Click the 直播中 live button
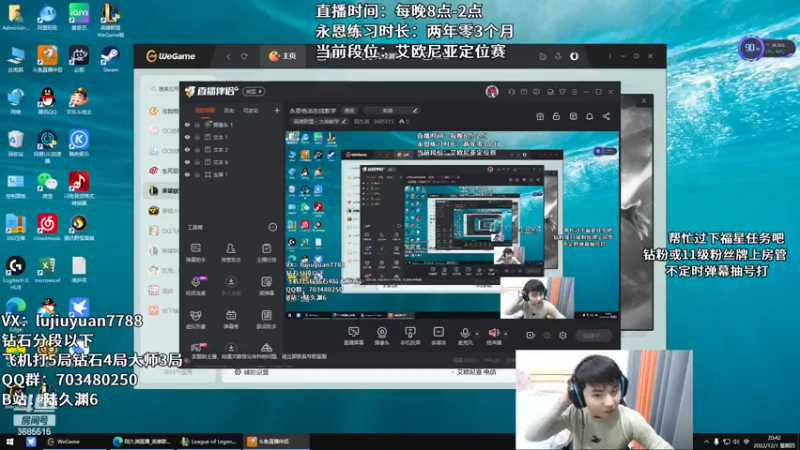The image size is (800, 450). (x=593, y=335)
